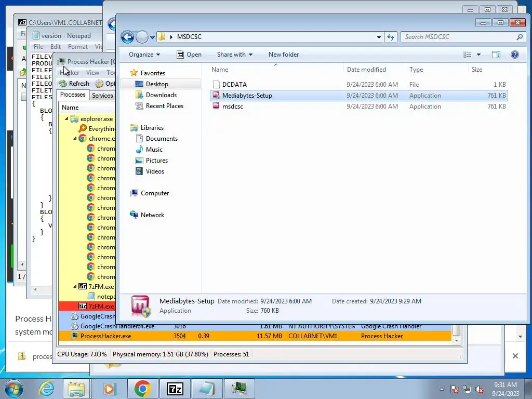Click scrollbar down arrow in Process Hacker list
The height and width of the screenshot is (399, 532).
pyautogui.click(x=457, y=340)
